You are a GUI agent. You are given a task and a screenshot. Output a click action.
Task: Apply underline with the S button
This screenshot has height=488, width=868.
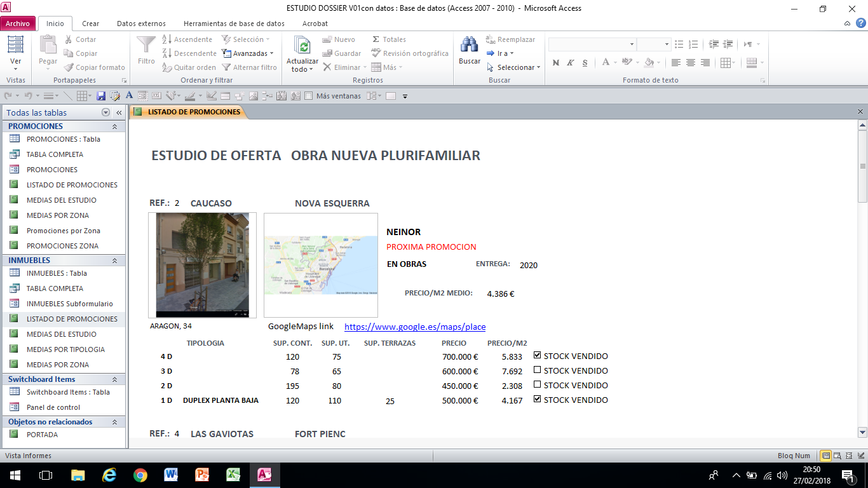[584, 62]
